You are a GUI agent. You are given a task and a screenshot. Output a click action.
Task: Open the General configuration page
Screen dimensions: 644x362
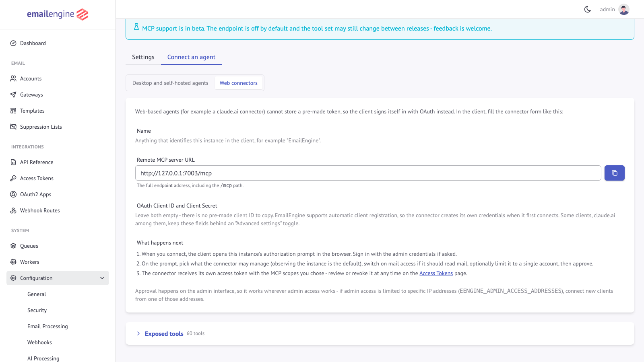tap(37, 294)
